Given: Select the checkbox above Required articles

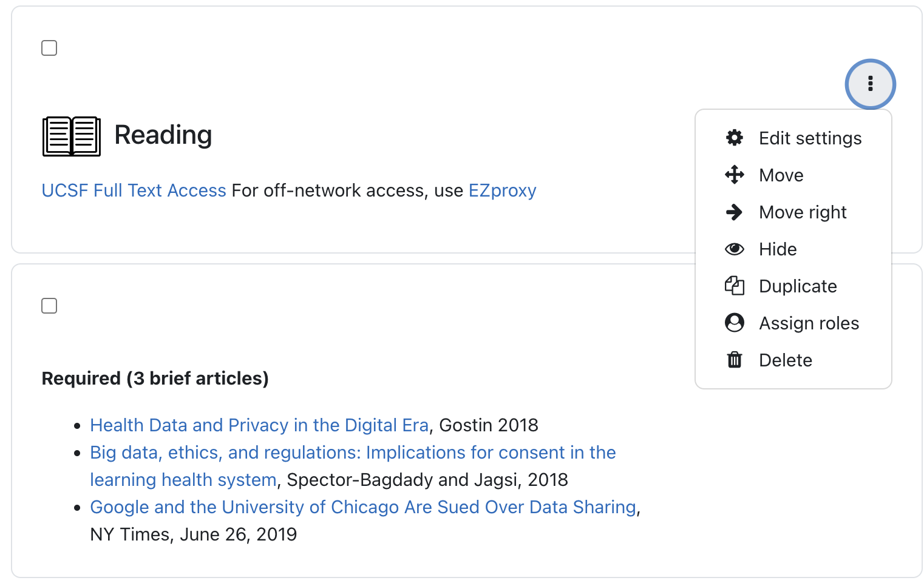Looking at the screenshot, I should point(49,306).
